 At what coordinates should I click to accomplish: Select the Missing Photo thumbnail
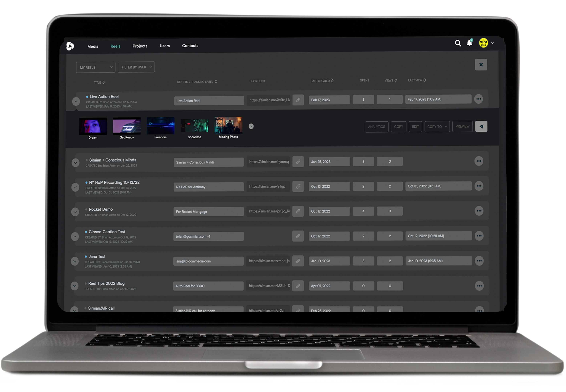pos(228,125)
